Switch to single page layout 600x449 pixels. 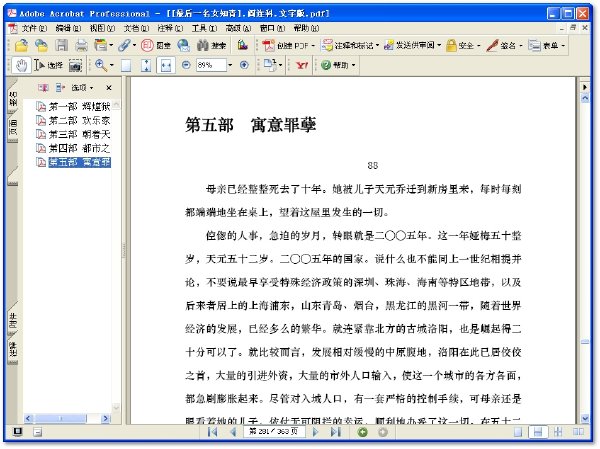pyautogui.click(x=518, y=432)
